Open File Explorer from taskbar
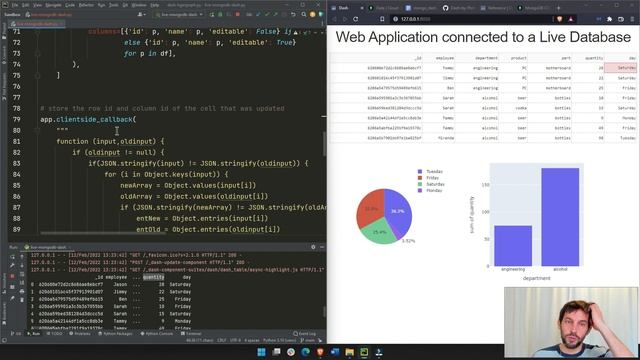This screenshot has height=360, width=640. [349, 352]
